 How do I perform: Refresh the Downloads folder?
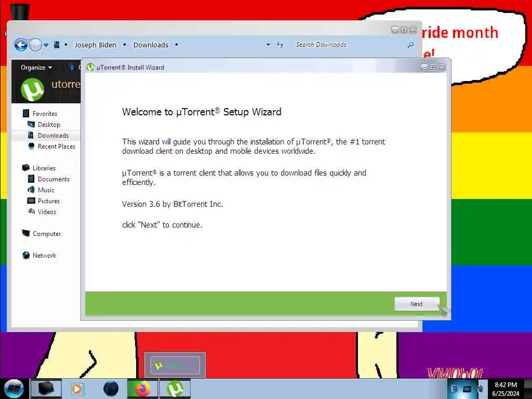[280, 45]
